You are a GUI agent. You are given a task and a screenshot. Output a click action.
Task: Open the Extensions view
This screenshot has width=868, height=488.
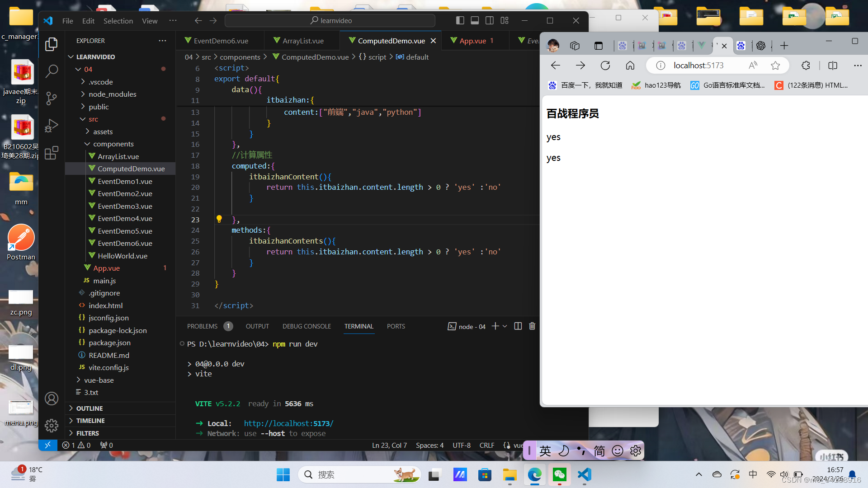[52, 153]
